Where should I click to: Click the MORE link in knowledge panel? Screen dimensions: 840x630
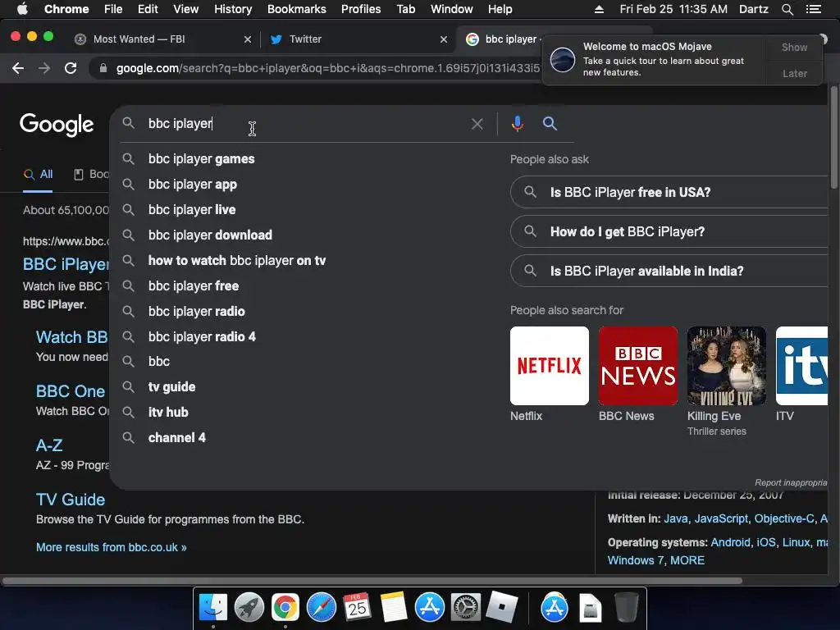pyautogui.click(x=687, y=560)
